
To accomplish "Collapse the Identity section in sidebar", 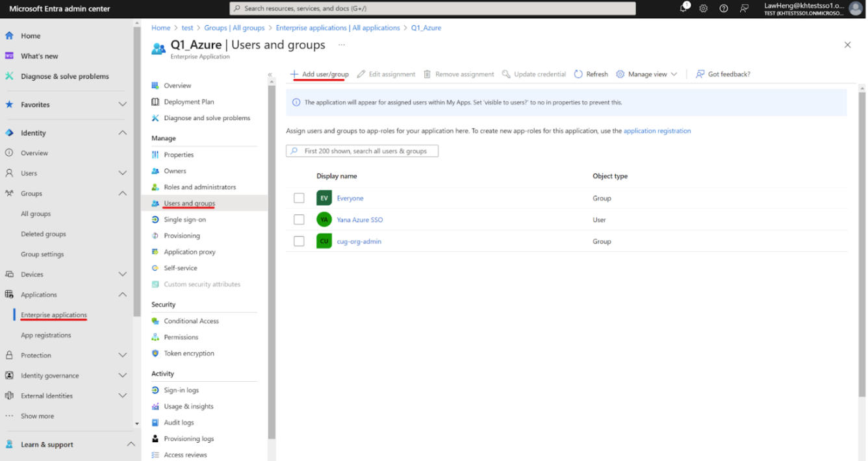I will coord(122,132).
